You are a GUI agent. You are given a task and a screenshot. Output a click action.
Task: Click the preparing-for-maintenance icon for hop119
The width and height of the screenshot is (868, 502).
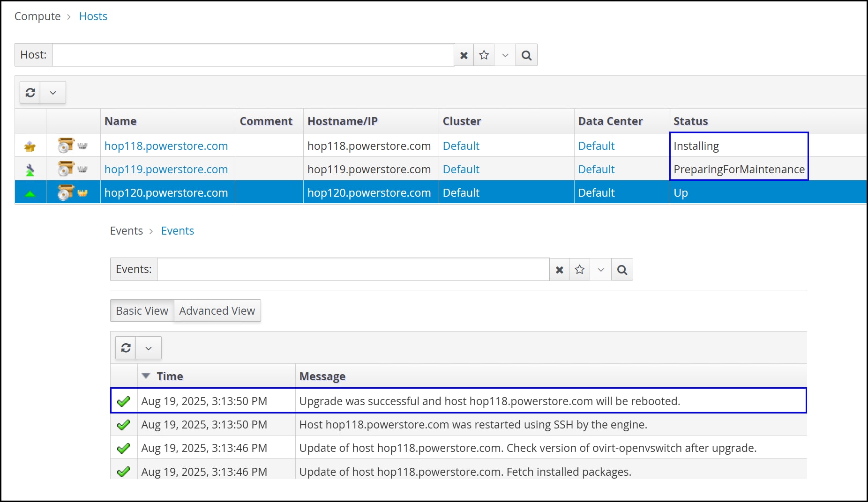(x=30, y=170)
